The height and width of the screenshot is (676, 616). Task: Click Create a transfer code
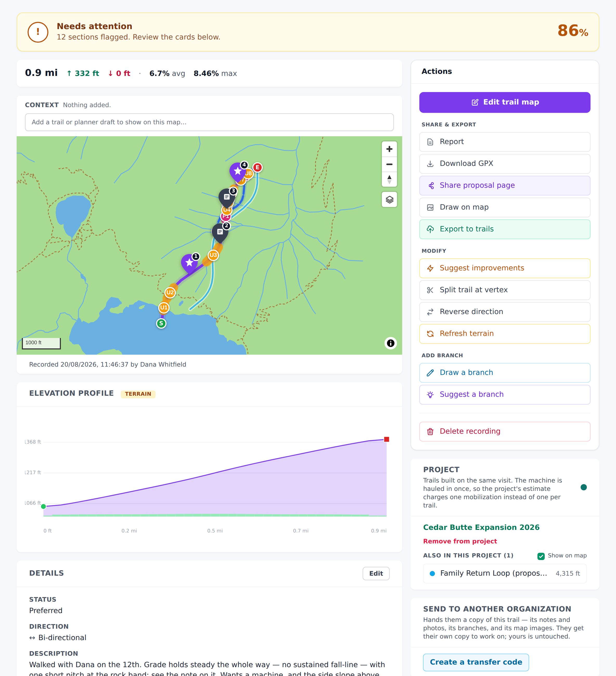click(x=476, y=662)
